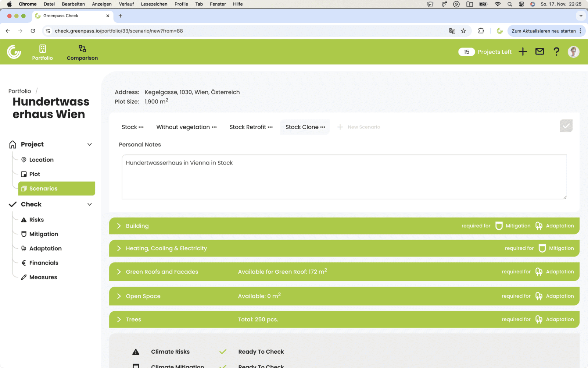Screen dimensions: 588x368
Task: Open the Fenster menu
Action: click(x=218, y=4)
